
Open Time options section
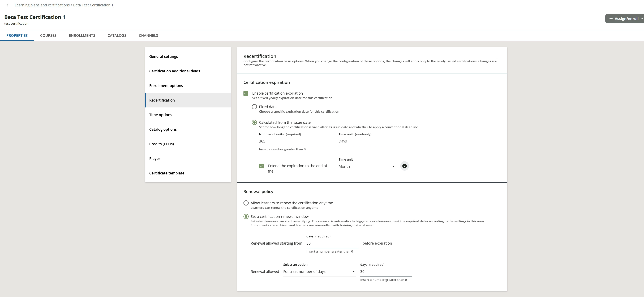click(x=188, y=115)
